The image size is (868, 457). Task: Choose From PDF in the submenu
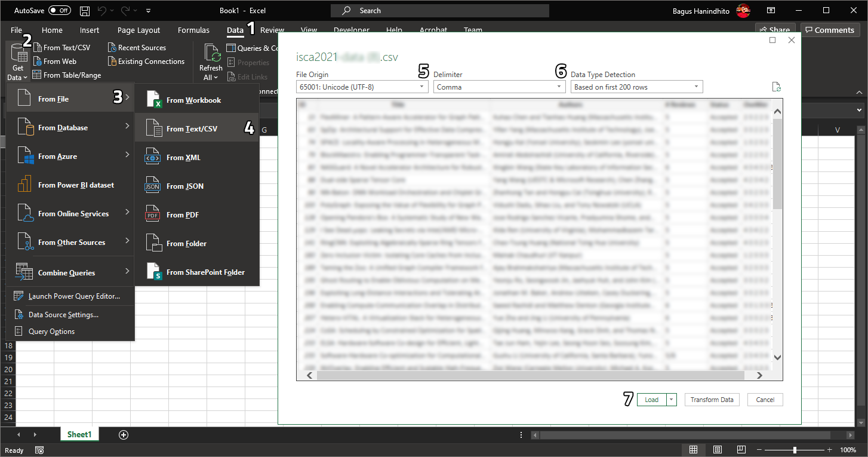pyautogui.click(x=197, y=215)
